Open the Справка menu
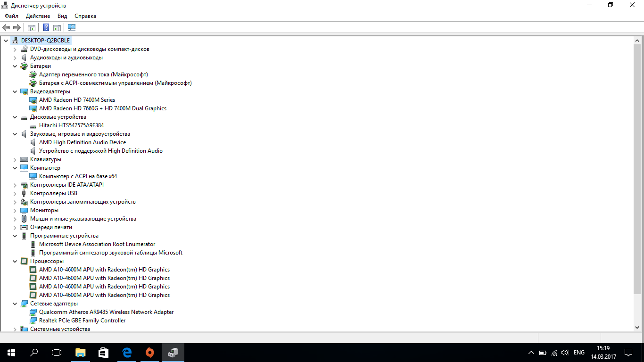This screenshot has height=362, width=644. click(85, 16)
